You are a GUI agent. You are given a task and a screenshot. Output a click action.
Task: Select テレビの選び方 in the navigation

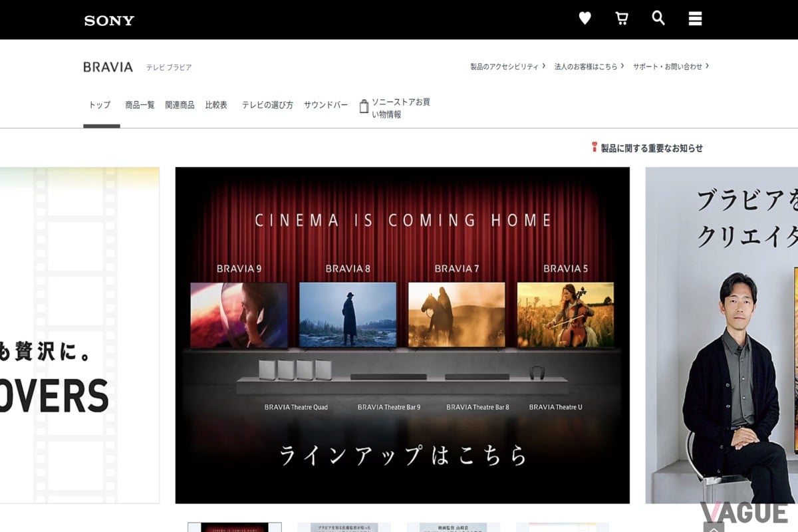coord(267,104)
